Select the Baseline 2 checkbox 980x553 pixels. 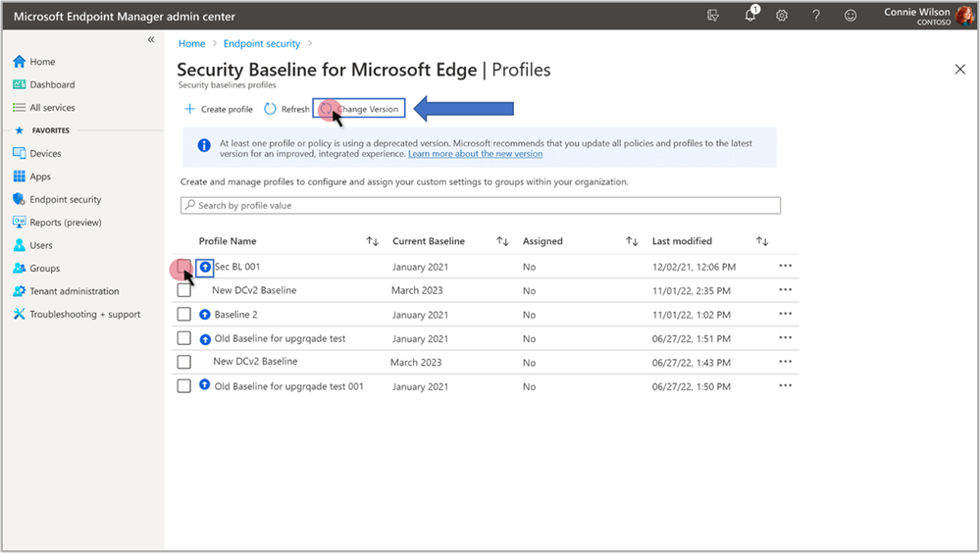tap(183, 314)
